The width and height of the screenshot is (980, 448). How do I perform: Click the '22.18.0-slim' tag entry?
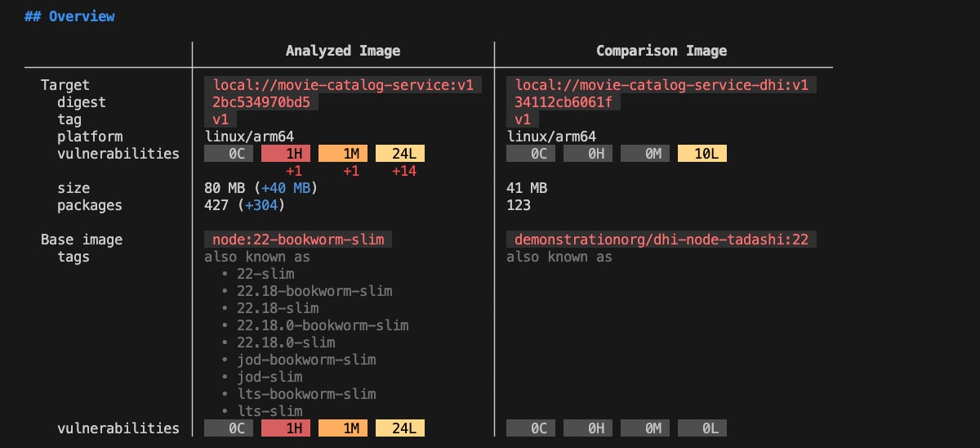tap(286, 343)
